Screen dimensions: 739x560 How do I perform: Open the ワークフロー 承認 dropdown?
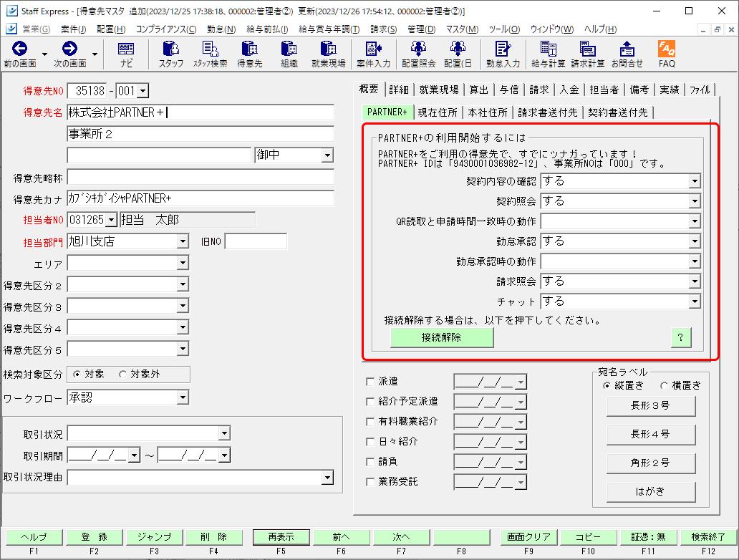click(183, 398)
